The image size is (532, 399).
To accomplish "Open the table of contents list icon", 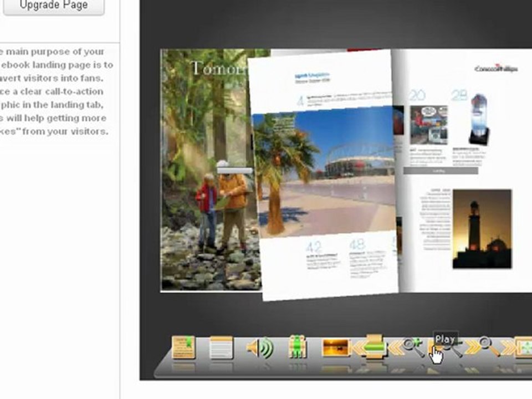I will click(221, 347).
